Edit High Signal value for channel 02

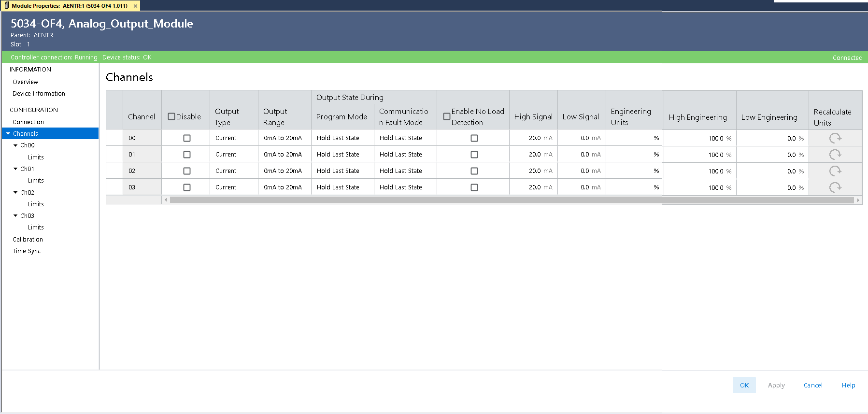[x=533, y=171]
